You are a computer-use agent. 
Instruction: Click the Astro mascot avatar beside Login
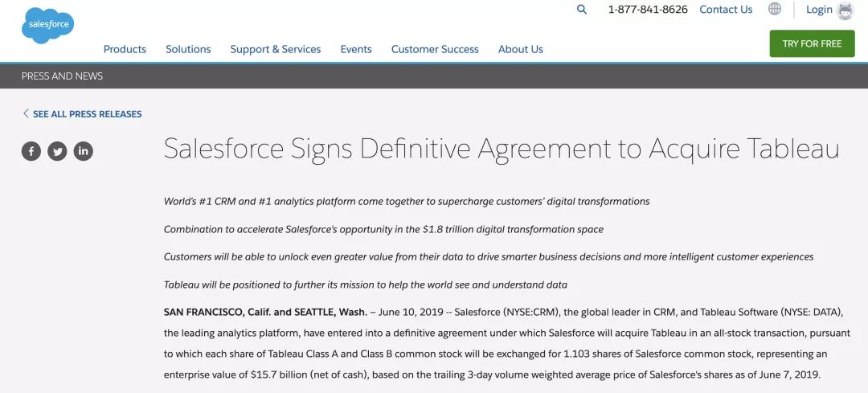845,10
